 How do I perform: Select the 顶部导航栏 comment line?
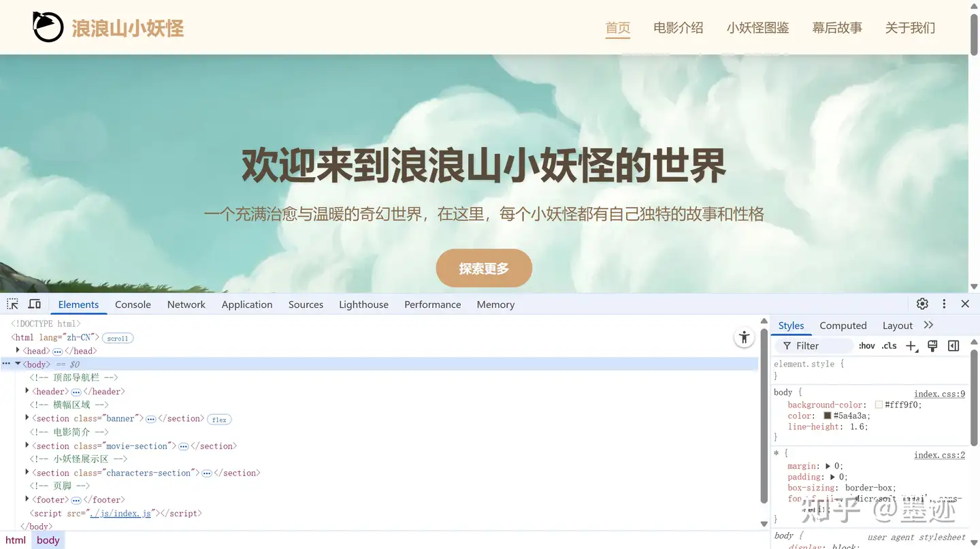point(73,377)
